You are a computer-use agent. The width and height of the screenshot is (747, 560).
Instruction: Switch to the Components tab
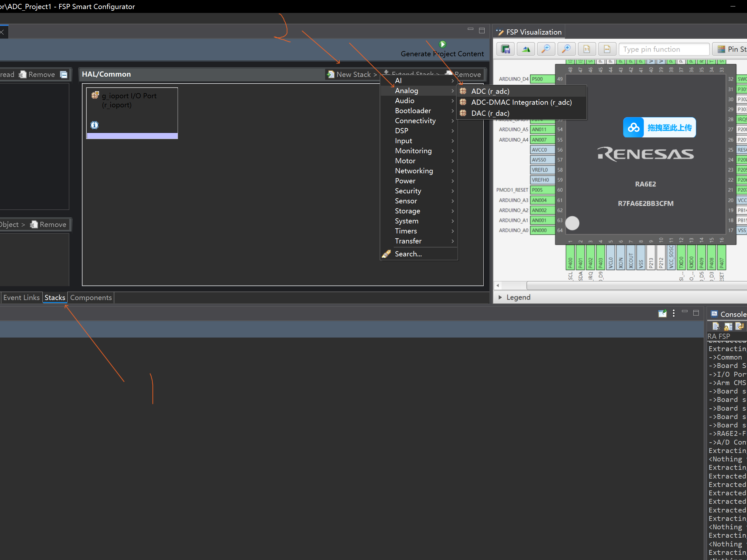click(x=91, y=298)
